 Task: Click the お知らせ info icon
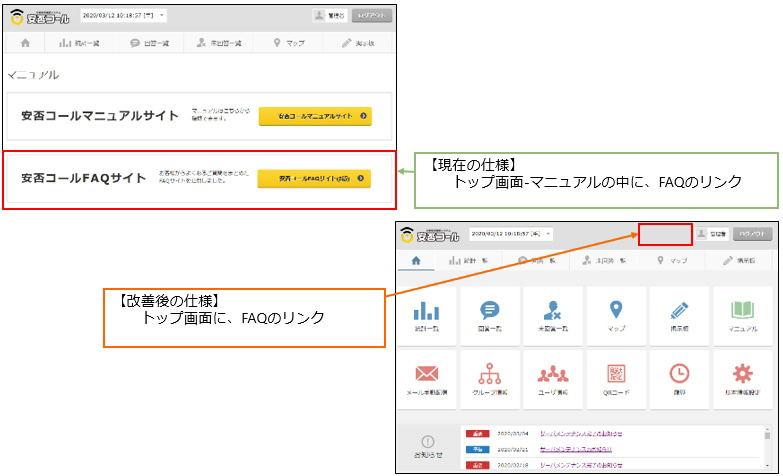tap(428, 442)
